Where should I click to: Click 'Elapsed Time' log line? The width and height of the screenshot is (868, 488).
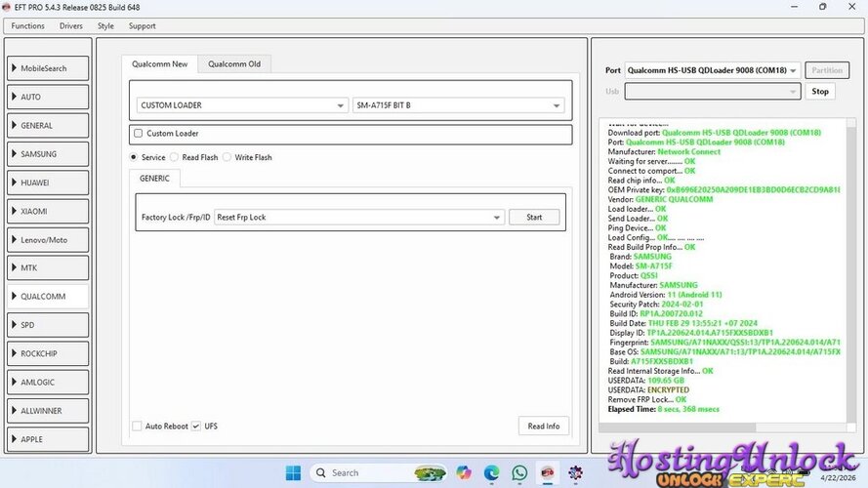coord(663,410)
